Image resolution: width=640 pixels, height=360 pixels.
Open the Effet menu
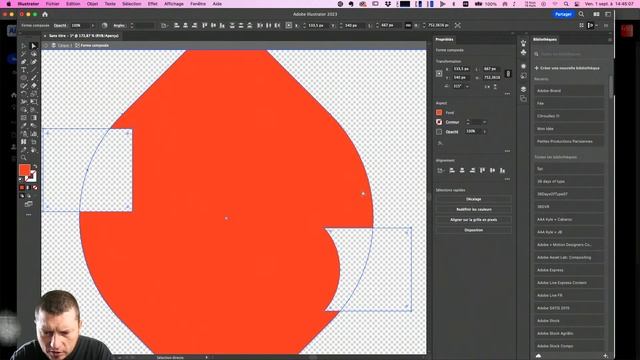(x=153, y=4)
